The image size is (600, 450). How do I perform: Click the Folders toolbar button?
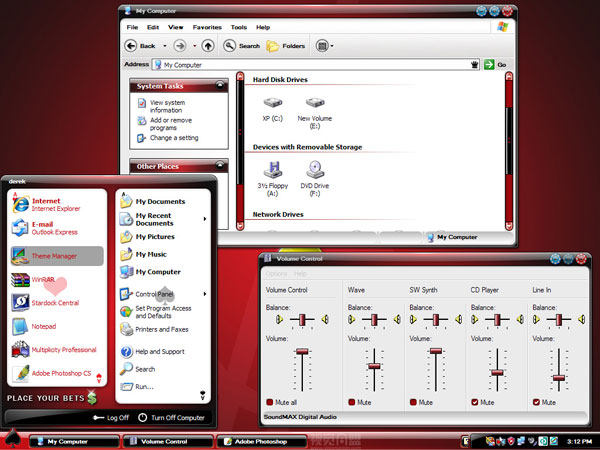pyautogui.click(x=285, y=46)
